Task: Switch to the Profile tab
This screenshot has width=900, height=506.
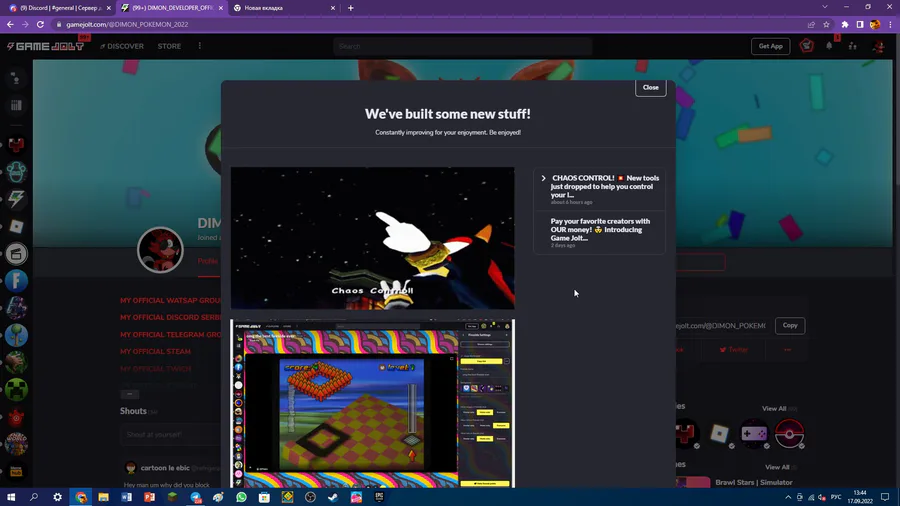Action: pos(208,261)
